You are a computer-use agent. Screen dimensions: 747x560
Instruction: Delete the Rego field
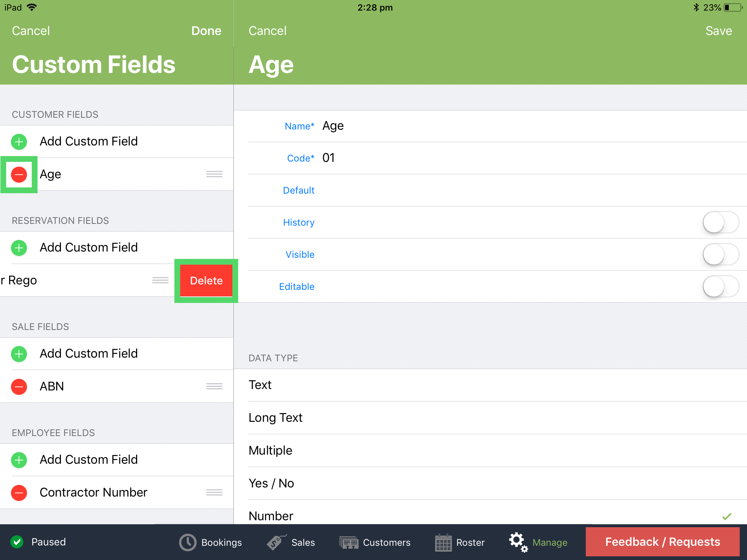(206, 281)
